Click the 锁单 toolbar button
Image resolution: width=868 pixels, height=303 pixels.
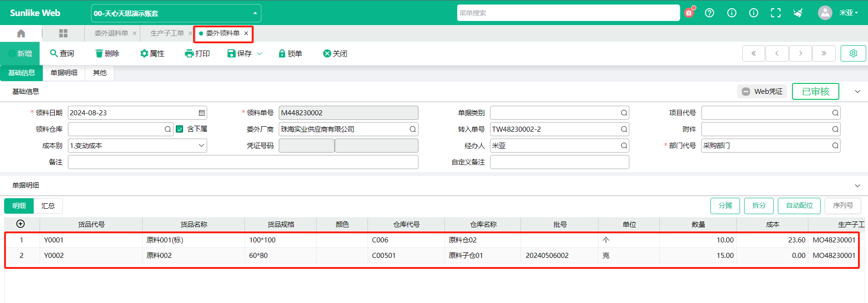pos(290,54)
